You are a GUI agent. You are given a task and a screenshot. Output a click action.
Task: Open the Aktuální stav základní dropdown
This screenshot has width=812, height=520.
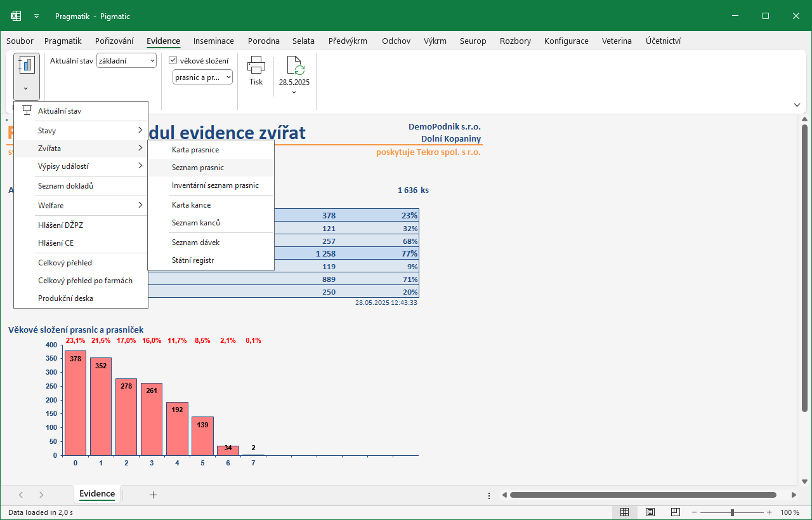(126, 61)
